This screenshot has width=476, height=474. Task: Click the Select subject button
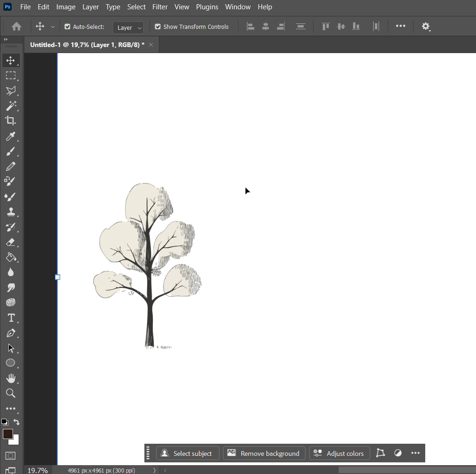tap(187, 454)
